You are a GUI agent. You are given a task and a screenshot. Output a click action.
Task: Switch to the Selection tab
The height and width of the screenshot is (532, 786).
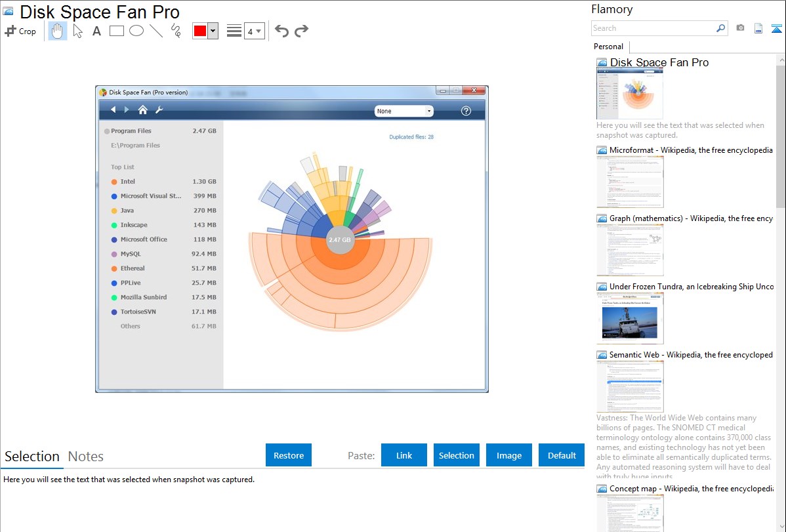coord(32,457)
